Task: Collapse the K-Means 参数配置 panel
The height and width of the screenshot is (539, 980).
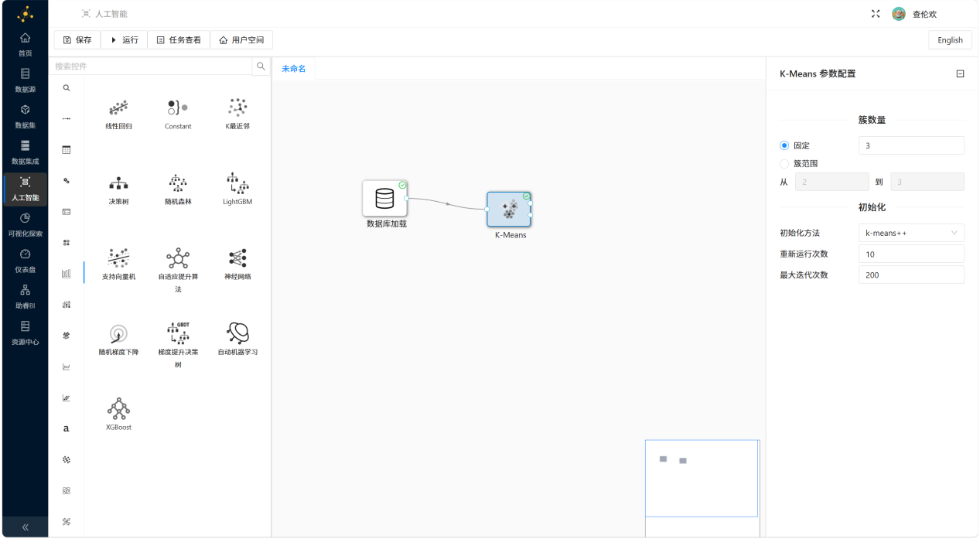Action: click(960, 74)
